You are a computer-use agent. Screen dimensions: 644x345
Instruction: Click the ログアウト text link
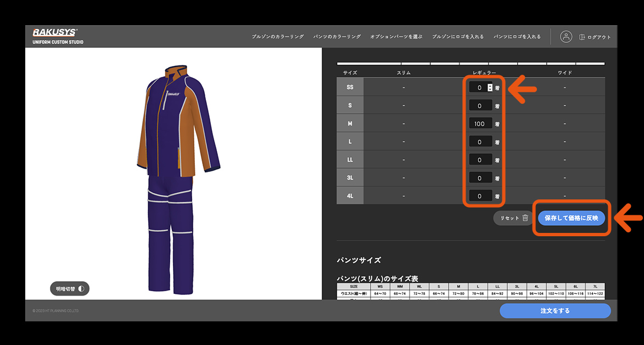[598, 37]
